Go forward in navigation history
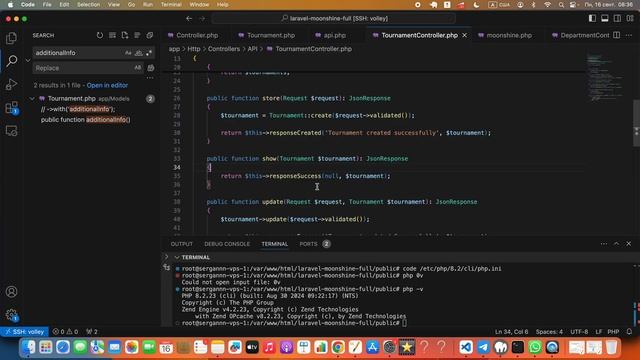 [202, 18]
